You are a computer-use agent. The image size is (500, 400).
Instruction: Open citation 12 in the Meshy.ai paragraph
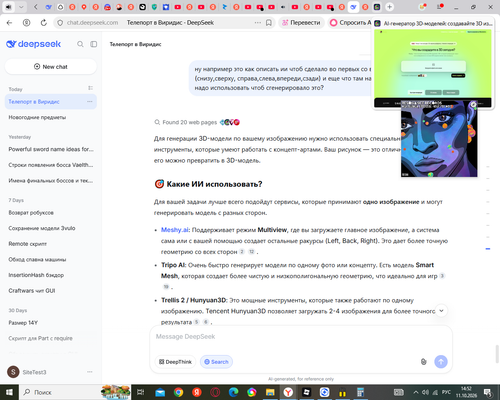[252, 252]
